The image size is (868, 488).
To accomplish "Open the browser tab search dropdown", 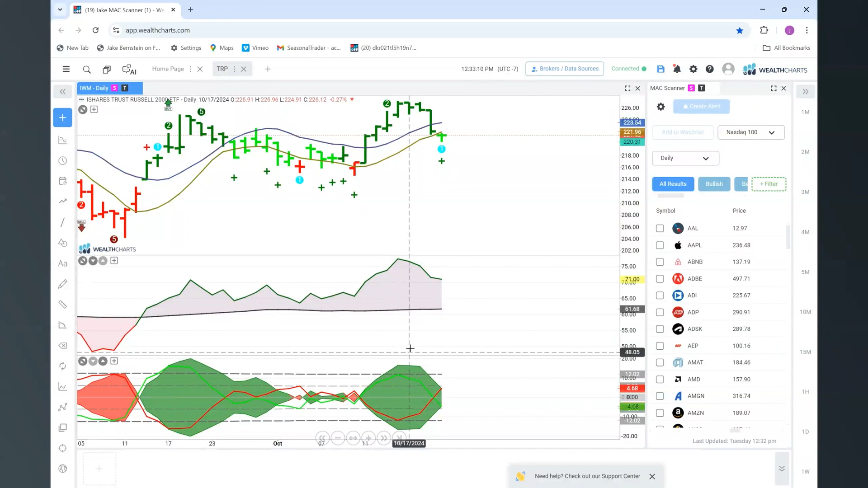I will 60,9.
